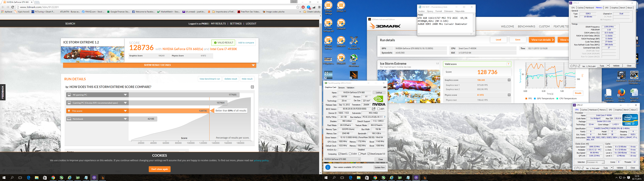Toggle the OpenCL checkbox in GPU-Z
This screenshot has width=644, height=181.
[339, 154]
